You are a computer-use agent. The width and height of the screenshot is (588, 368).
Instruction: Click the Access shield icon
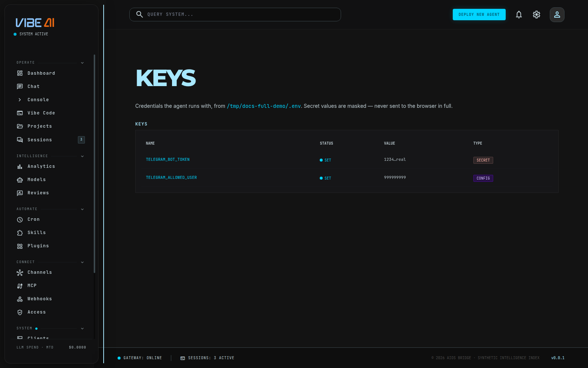(20, 312)
